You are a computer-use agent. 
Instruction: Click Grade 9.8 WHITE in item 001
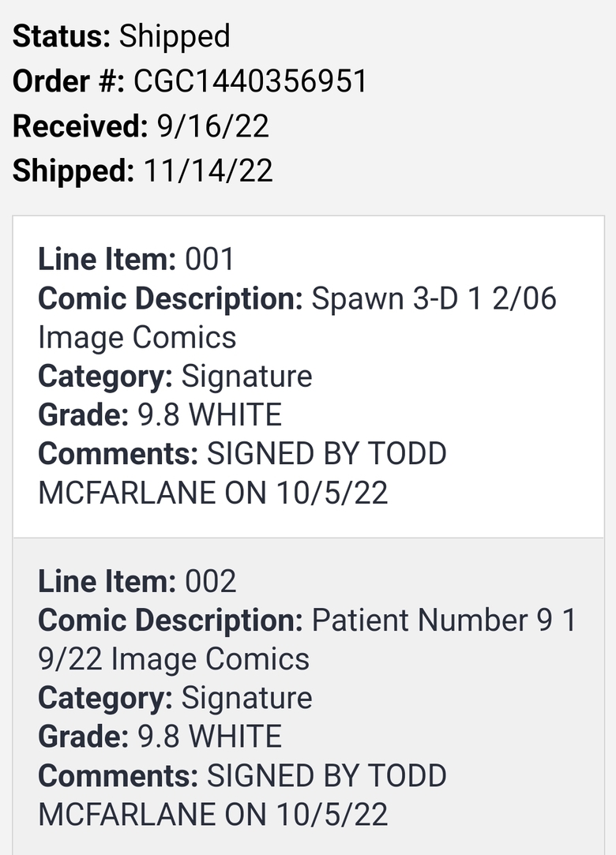(x=160, y=415)
